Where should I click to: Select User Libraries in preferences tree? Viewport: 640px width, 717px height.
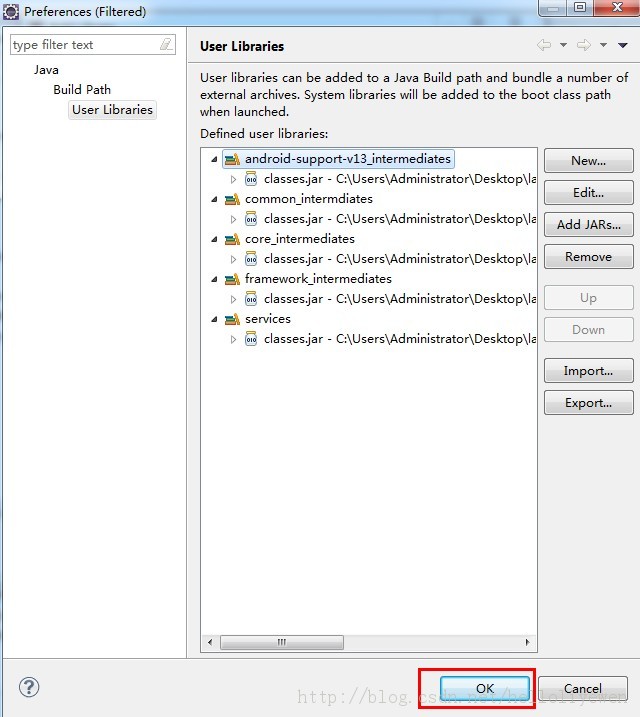[x=112, y=110]
